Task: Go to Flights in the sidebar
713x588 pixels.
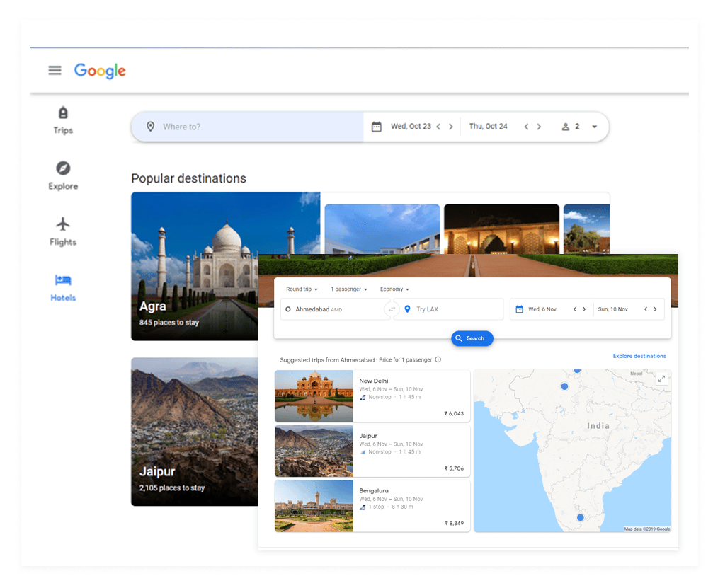Action: pyautogui.click(x=63, y=232)
